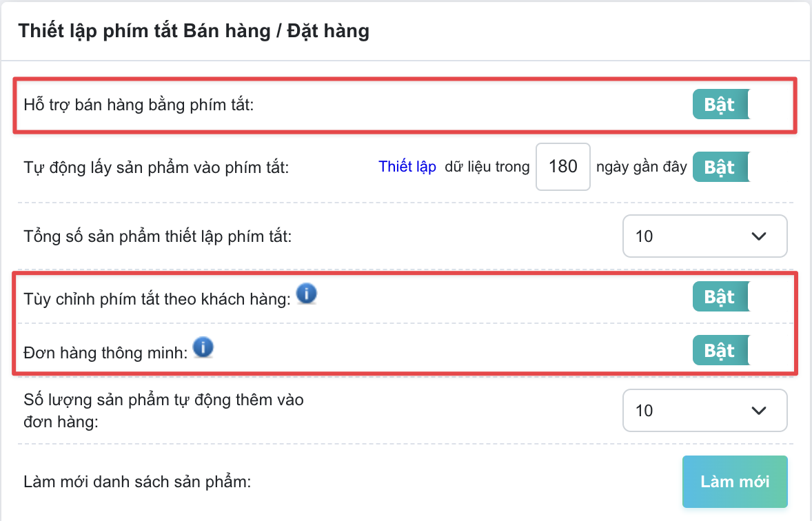
Task: Click the Số lượng sản phẩm tự động thêm label
Action: (163, 411)
